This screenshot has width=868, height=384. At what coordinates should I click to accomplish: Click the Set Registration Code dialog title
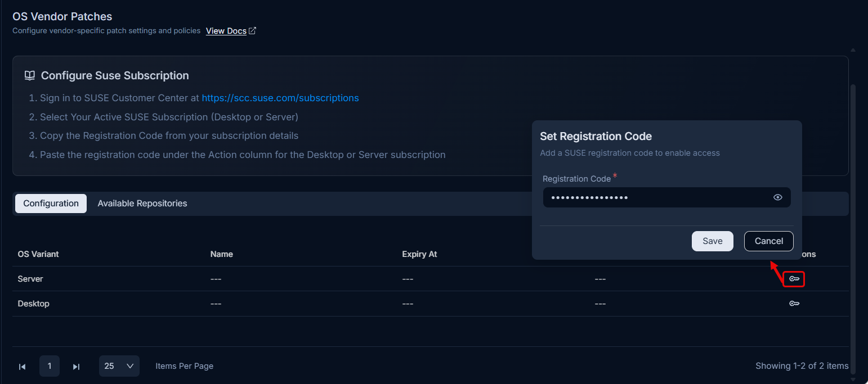[596, 136]
